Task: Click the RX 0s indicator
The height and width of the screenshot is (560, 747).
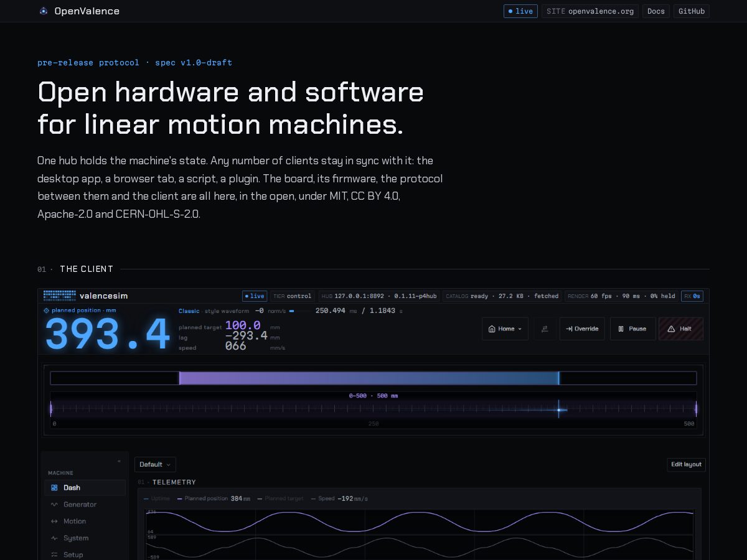Action: tap(692, 296)
